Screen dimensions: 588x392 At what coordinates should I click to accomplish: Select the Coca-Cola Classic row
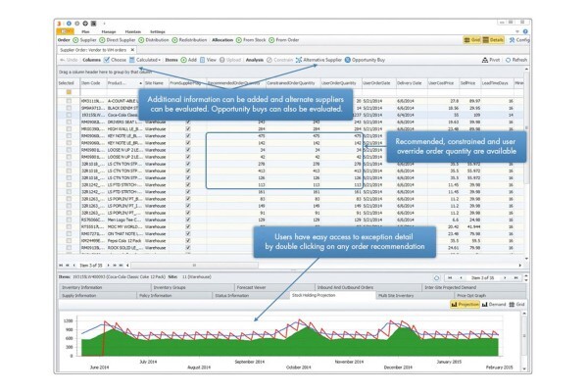click(x=291, y=115)
